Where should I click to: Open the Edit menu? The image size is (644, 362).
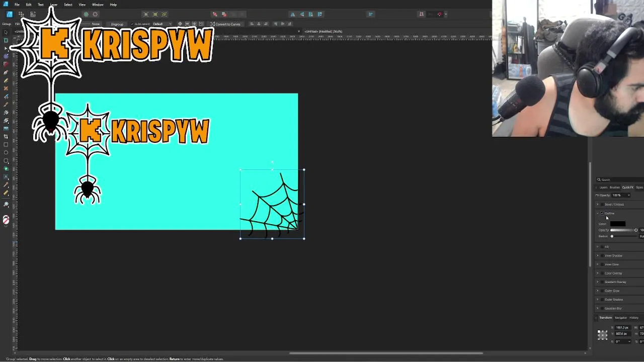[x=29, y=5]
